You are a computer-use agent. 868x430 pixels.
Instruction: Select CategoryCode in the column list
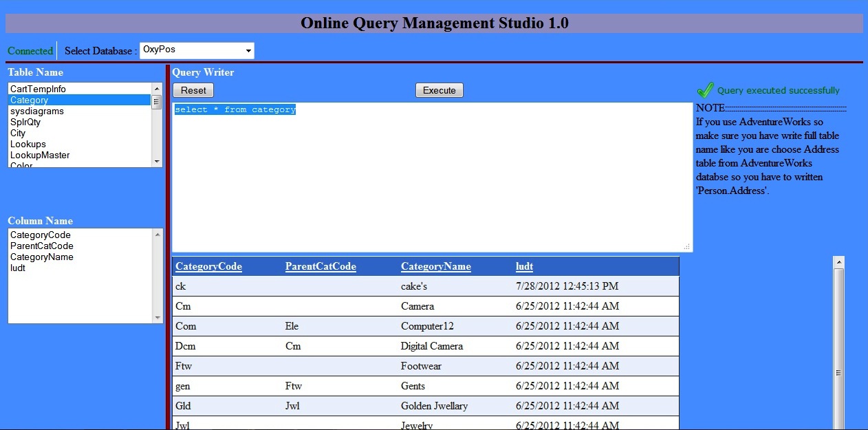[x=80, y=235]
